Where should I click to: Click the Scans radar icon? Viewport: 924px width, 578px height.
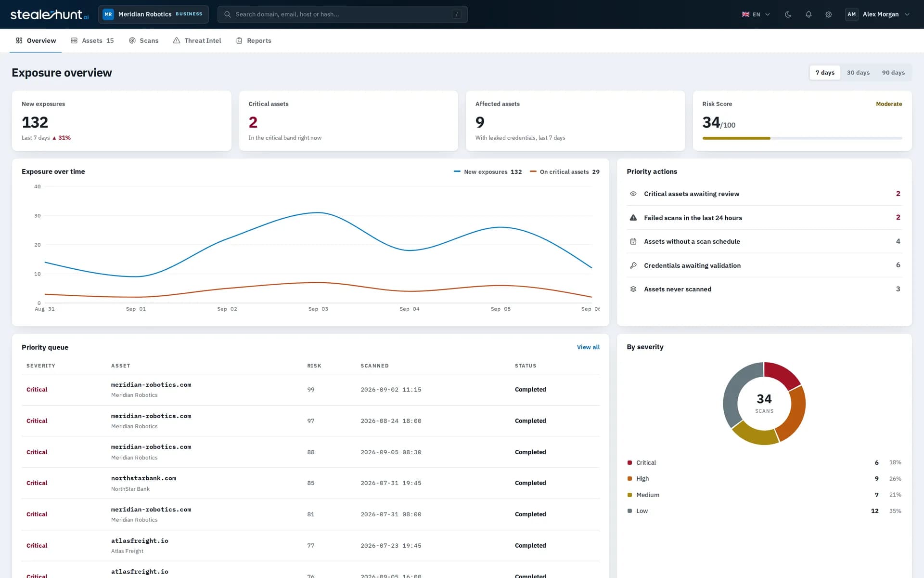point(132,40)
